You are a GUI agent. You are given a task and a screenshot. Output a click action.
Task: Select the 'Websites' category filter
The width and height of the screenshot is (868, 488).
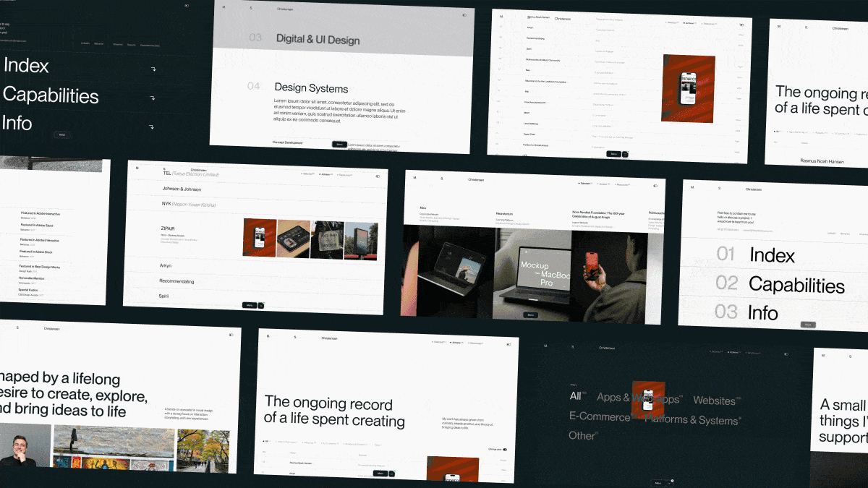tap(714, 400)
